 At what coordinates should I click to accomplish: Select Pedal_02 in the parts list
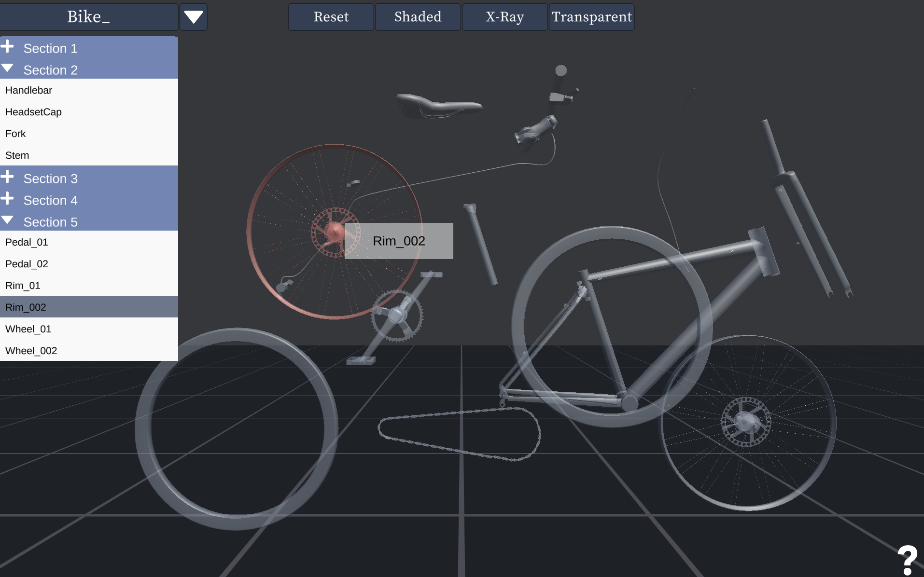89,264
